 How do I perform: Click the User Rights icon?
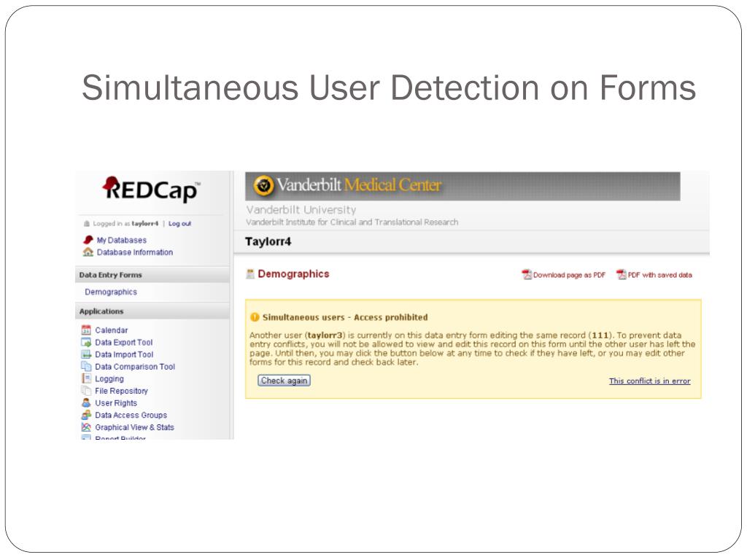(86, 402)
